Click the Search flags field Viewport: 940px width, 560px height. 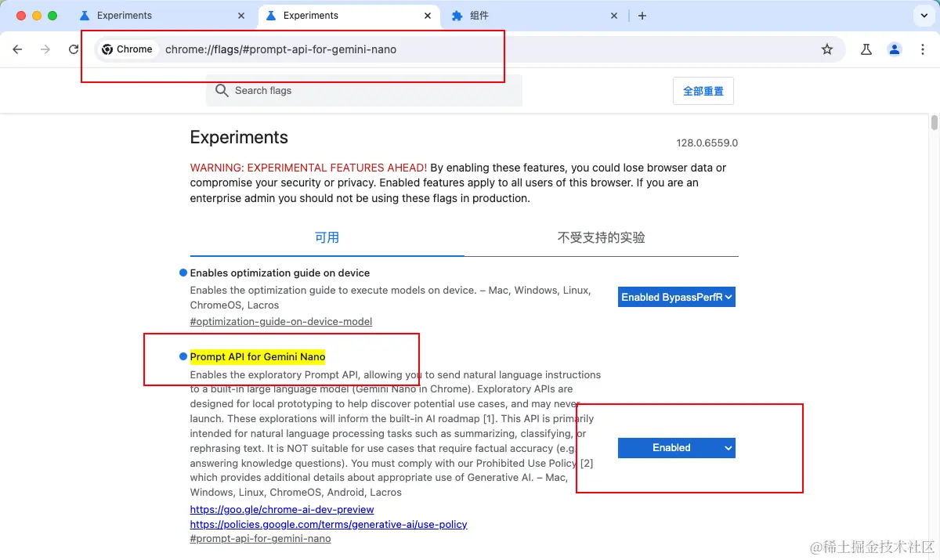coord(364,91)
